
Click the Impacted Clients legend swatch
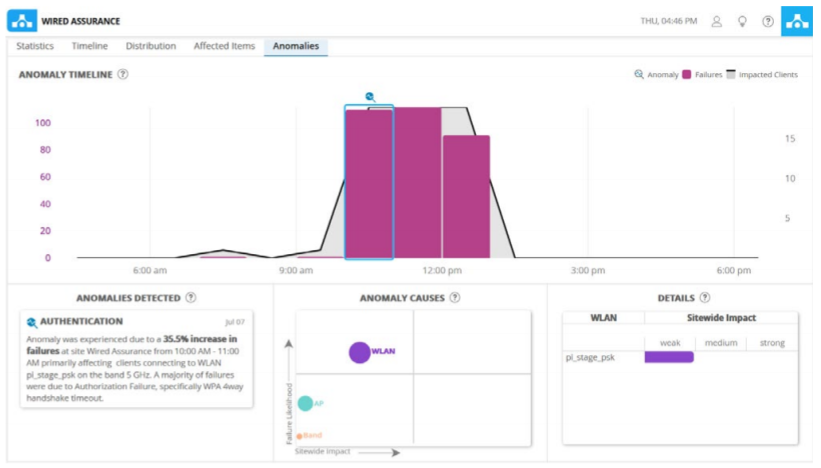coord(731,74)
